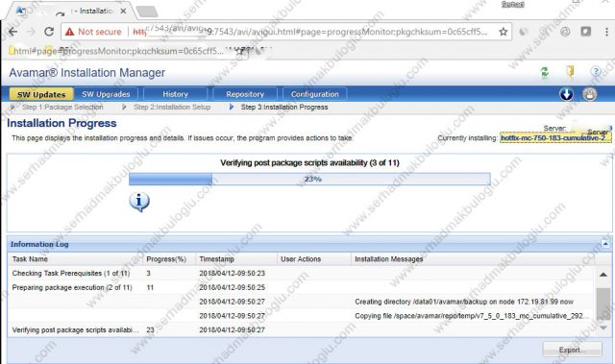Screen dimensions: 615x364
Task: Click the Export button
Action: pos(573,350)
